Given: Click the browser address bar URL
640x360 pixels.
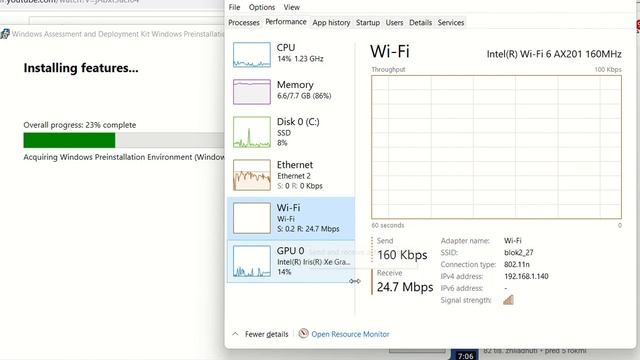Looking at the screenshot, I should pos(69,2).
